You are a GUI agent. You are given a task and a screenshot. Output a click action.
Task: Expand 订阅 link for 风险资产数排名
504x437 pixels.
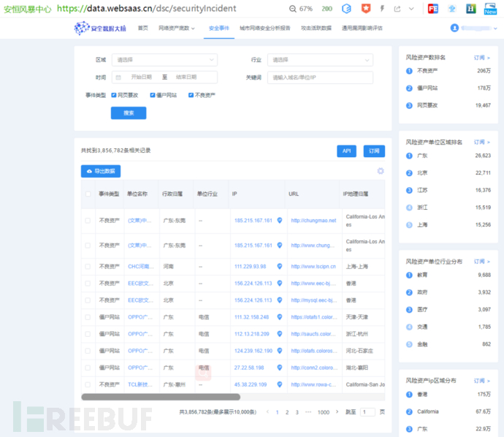[x=481, y=58]
